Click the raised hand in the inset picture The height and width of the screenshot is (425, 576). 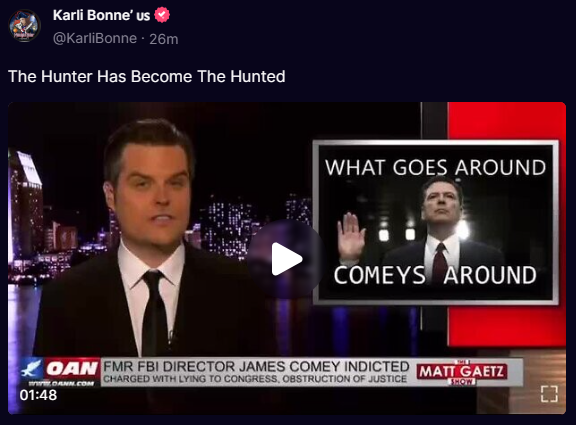[x=351, y=236]
